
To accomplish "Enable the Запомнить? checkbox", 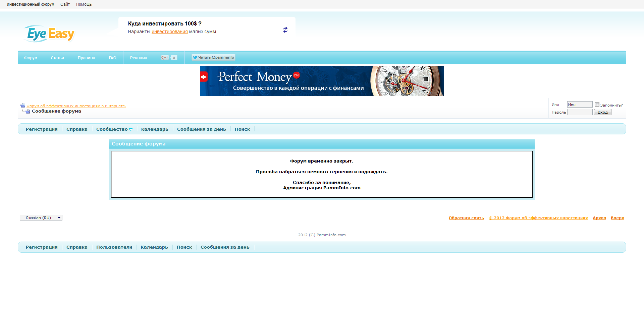I will (597, 104).
